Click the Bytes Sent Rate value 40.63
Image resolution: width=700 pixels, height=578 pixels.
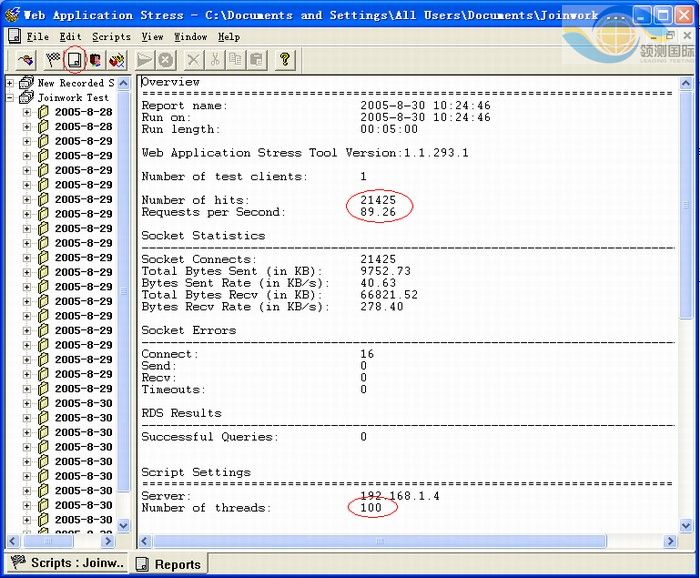378,283
